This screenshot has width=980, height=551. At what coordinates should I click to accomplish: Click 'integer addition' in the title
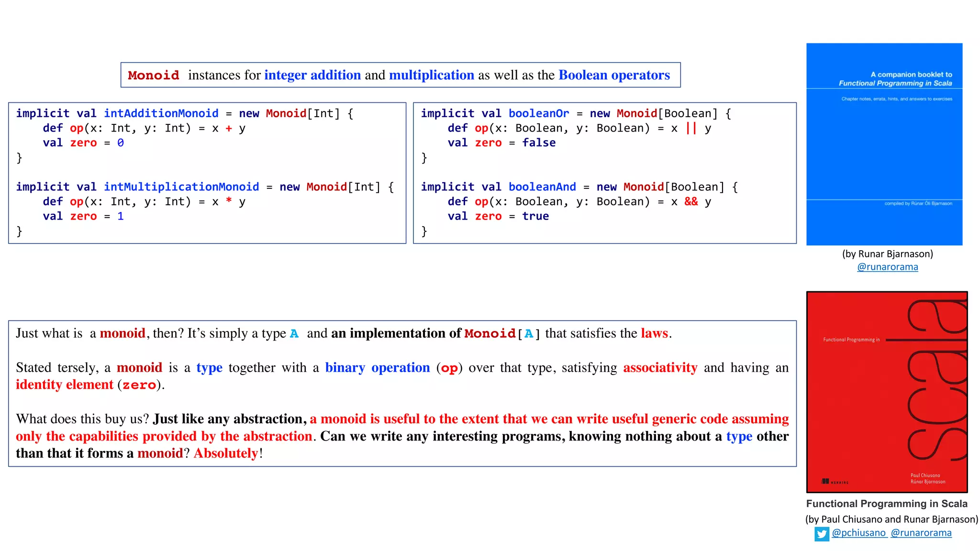[x=312, y=75]
